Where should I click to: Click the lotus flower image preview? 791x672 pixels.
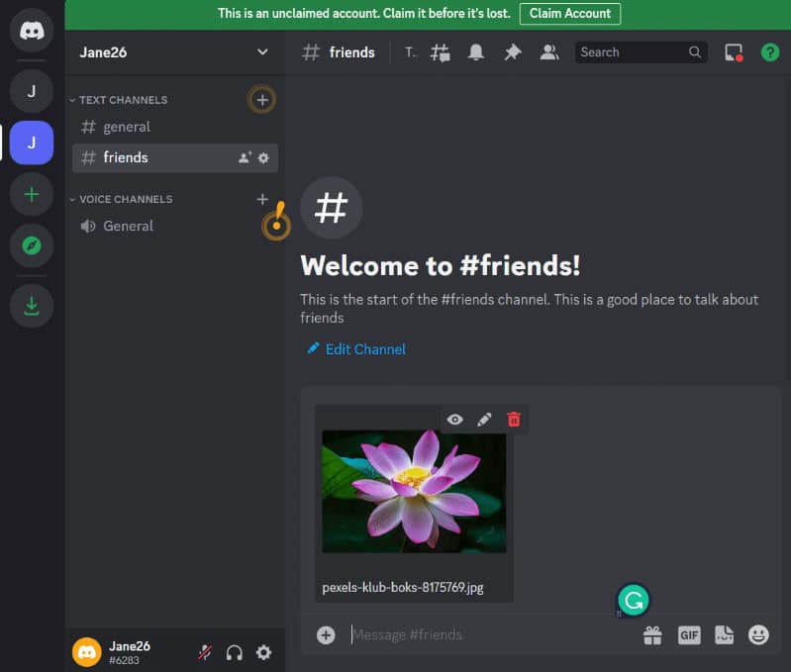tap(414, 492)
